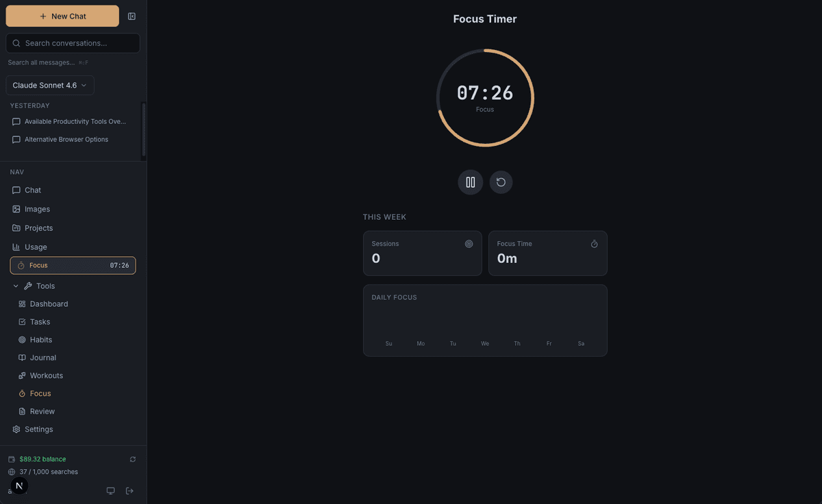The height and width of the screenshot is (504, 822).
Task: Click the Images icon in the nav
Action: point(16,209)
